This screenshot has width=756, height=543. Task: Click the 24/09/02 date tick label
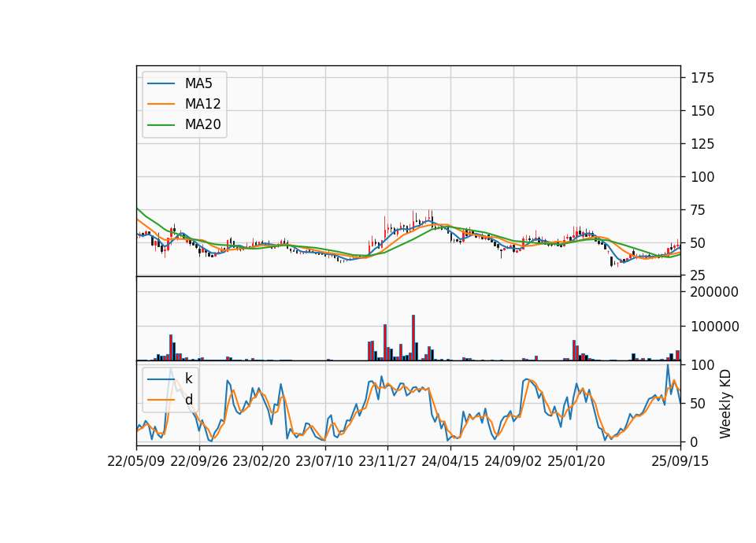pyautogui.click(x=513, y=461)
